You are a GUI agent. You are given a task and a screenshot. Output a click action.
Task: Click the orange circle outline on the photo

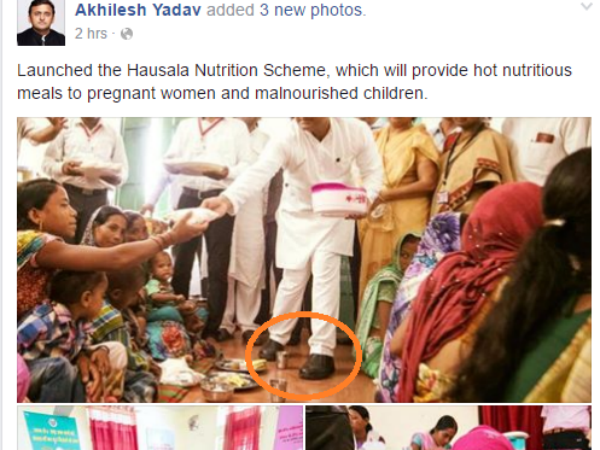coord(303,354)
